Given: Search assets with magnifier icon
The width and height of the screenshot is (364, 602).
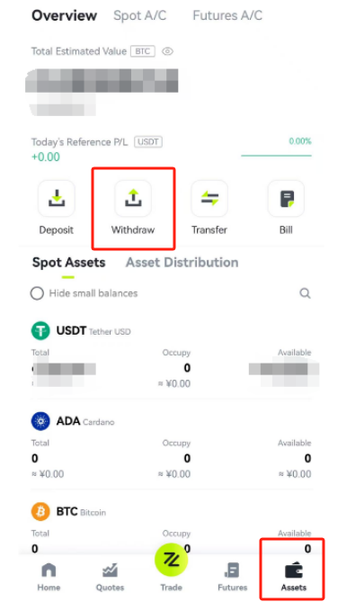Looking at the screenshot, I should coord(305,293).
